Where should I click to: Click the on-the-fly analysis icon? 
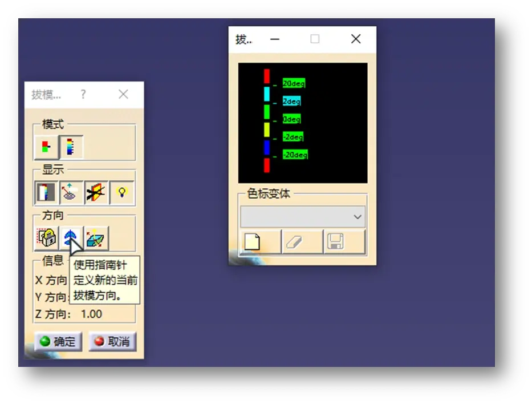coord(71,193)
